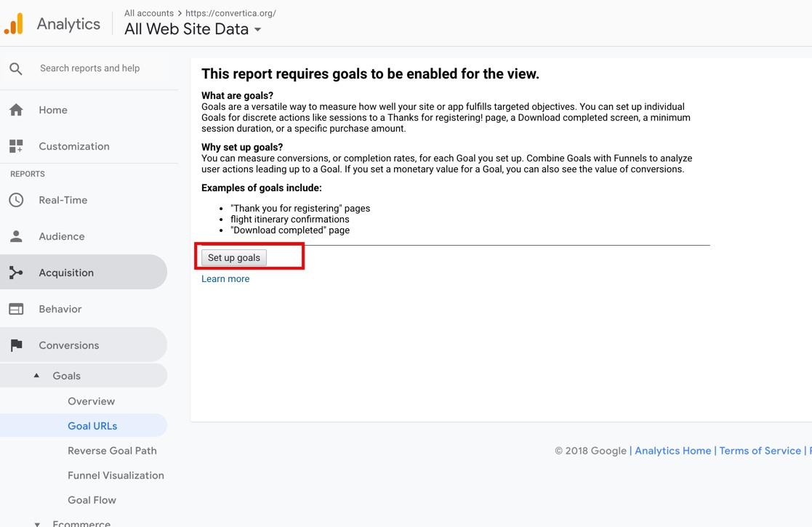Click the Customization dashboard icon
The width and height of the screenshot is (812, 527).
(x=16, y=146)
